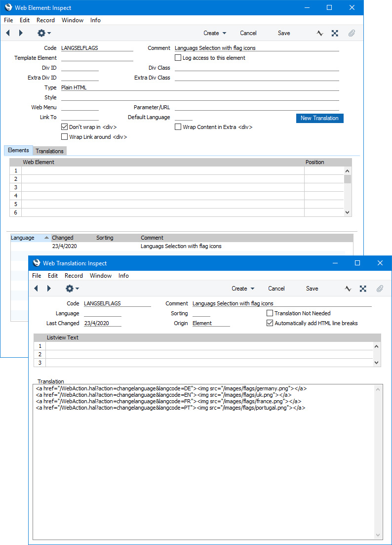The width and height of the screenshot is (392, 545).
Task: Click the Template Element field
Action: 97,58
